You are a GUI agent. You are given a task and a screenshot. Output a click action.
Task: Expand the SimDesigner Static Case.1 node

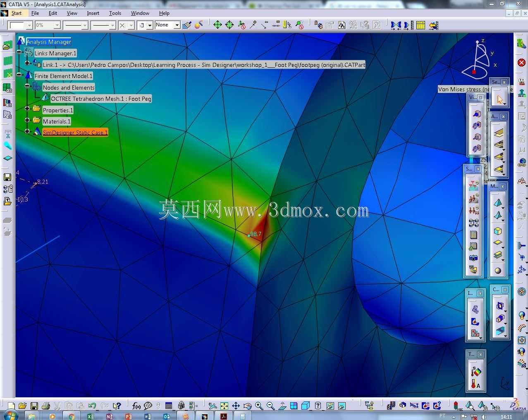point(27,131)
